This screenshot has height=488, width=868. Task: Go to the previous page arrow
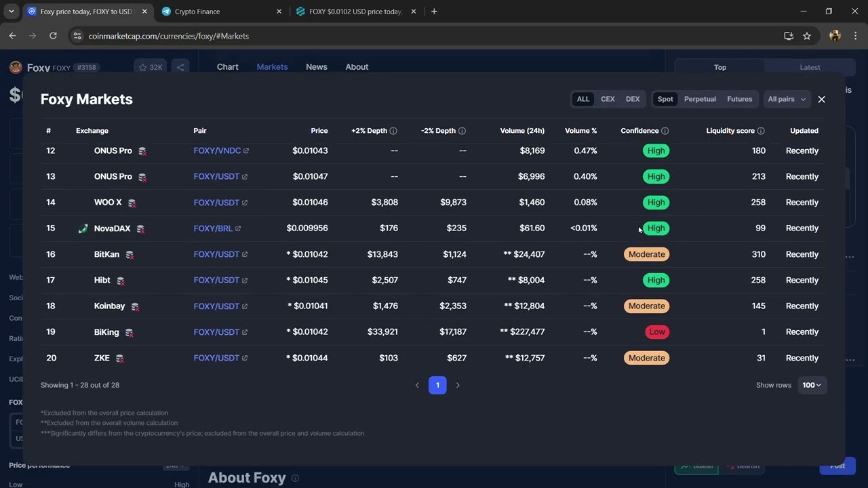coord(417,385)
